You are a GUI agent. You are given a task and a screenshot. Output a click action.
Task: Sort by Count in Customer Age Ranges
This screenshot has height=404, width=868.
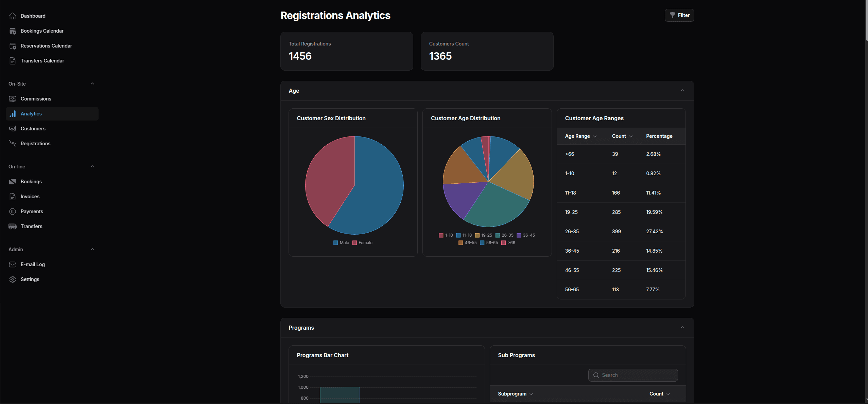621,136
